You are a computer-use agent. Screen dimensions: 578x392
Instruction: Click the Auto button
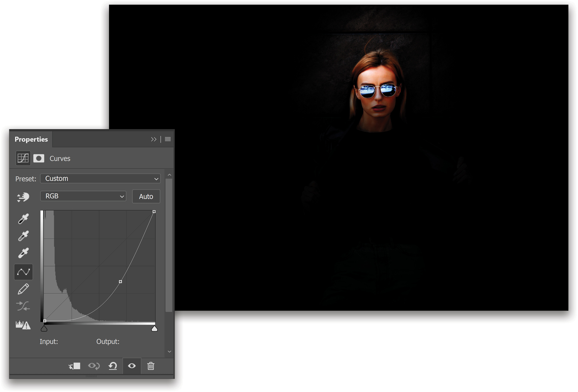(x=146, y=196)
